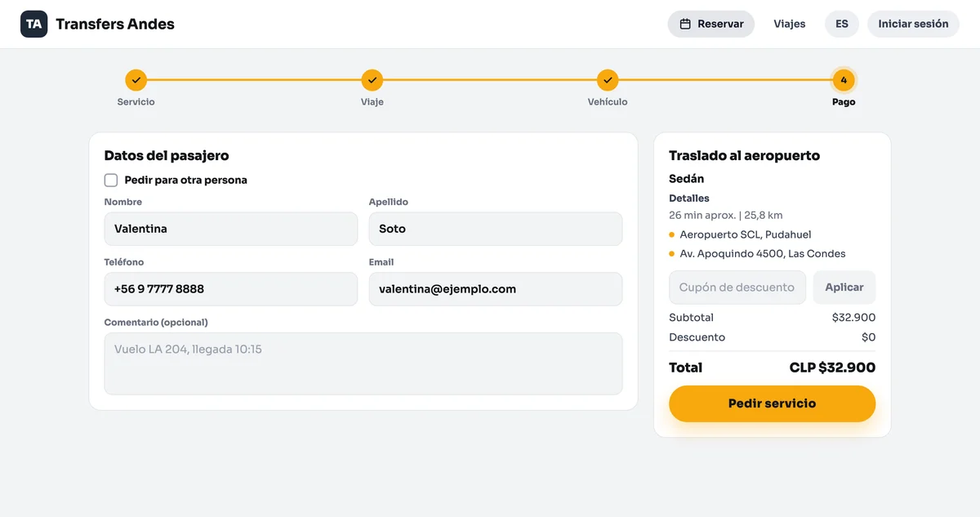Open the Viajes menu item
980x517 pixels.
click(790, 24)
